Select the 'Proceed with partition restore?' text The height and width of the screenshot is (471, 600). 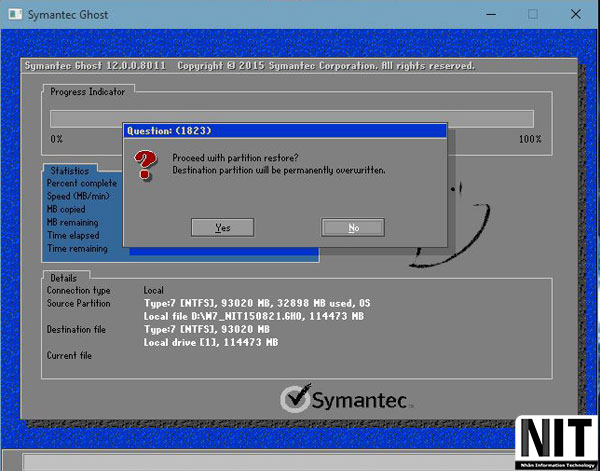pos(235,158)
